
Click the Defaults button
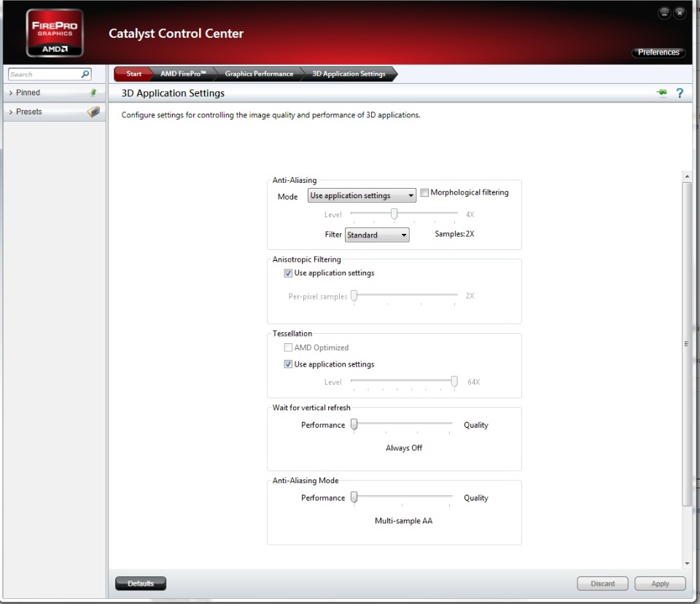[141, 584]
